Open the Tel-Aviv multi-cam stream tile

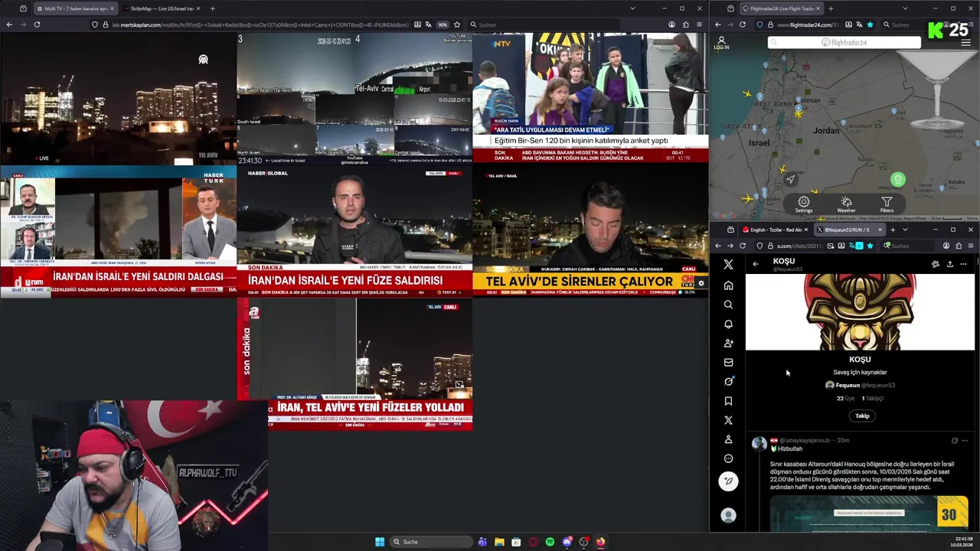click(x=354, y=98)
